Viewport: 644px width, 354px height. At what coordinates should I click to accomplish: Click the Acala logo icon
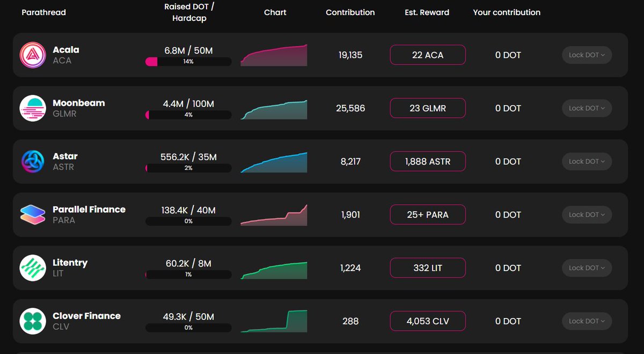click(x=33, y=55)
